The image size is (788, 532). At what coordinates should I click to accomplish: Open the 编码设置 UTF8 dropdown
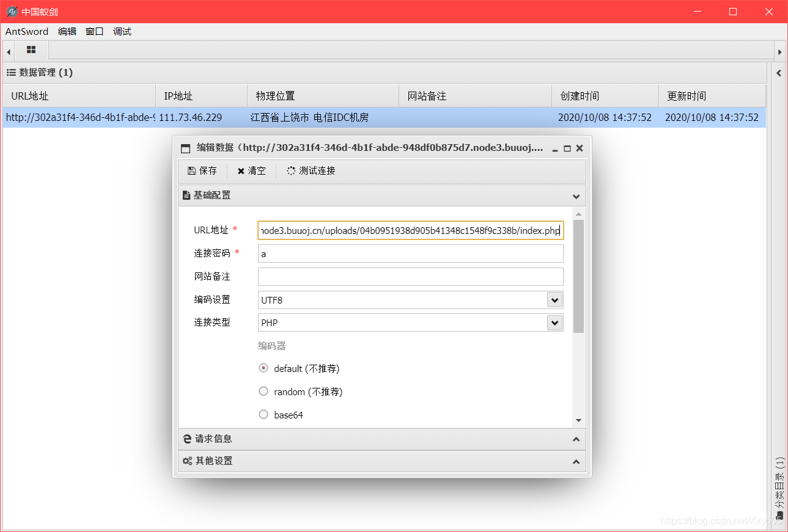pyautogui.click(x=554, y=300)
